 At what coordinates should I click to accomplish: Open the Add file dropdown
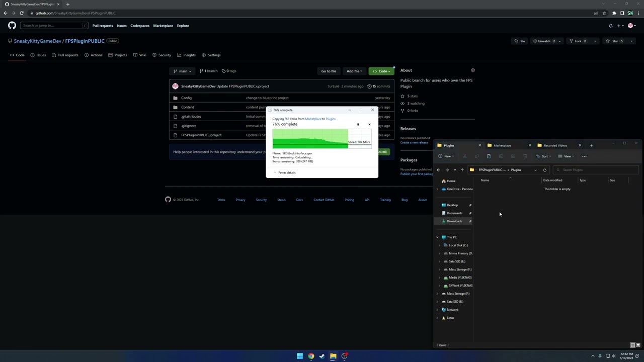pos(354,71)
